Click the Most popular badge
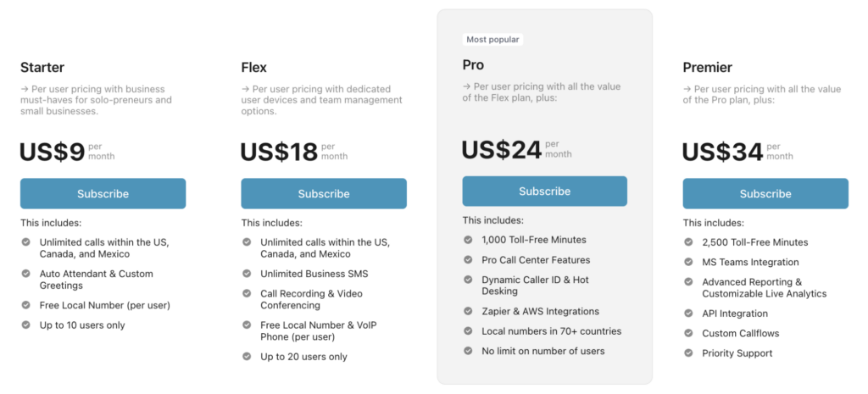The image size is (868, 394). (x=492, y=40)
